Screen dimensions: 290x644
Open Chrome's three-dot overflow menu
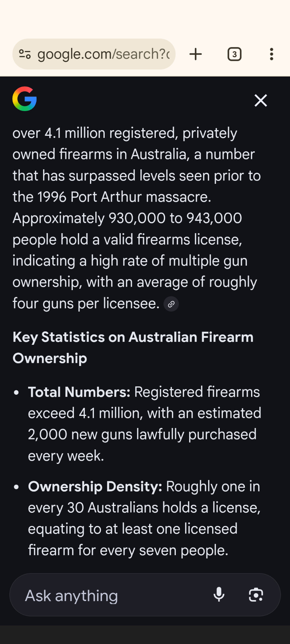click(x=271, y=54)
